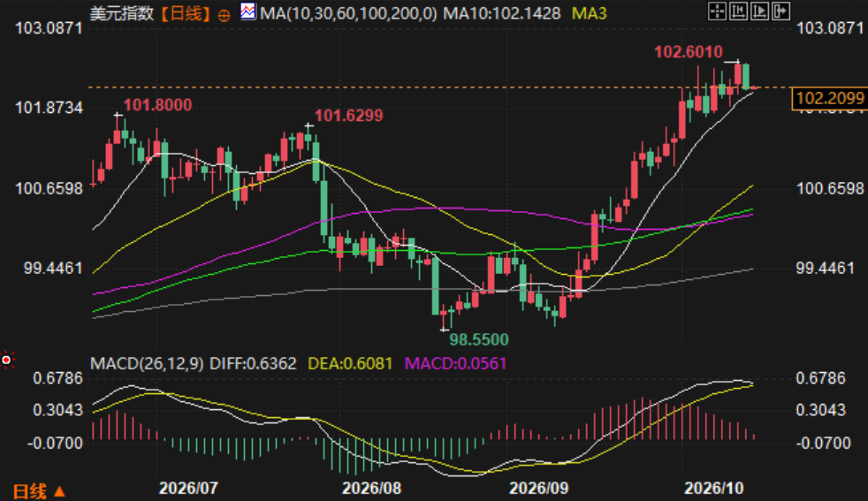Click the crosshair cursor icon at top right
This screenshot has width=868, height=501.
[717, 11]
